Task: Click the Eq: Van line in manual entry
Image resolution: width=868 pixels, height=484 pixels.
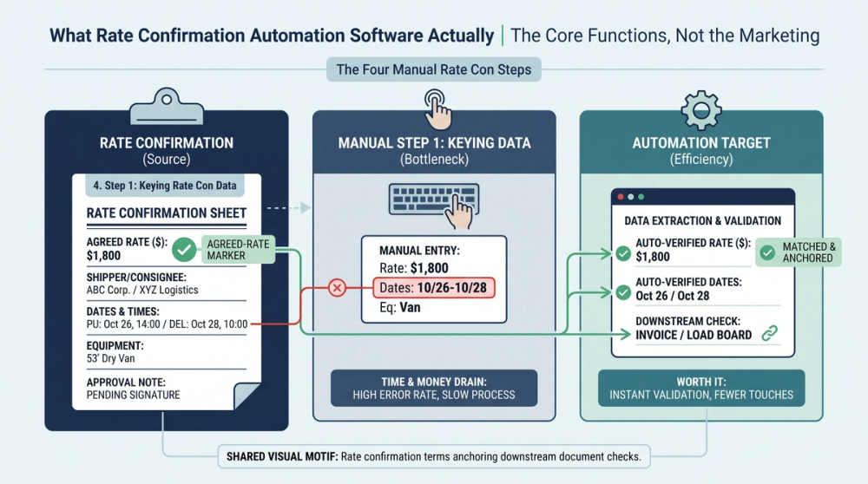Action: click(399, 308)
